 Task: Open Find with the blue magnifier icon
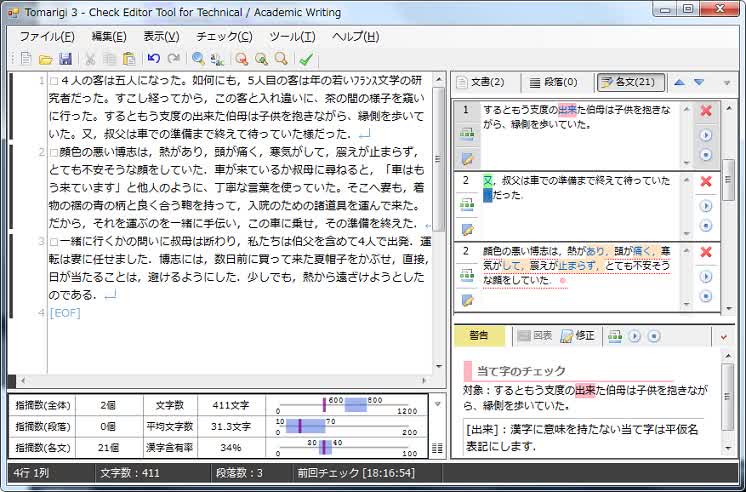pyautogui.click(x=198, y=59)
